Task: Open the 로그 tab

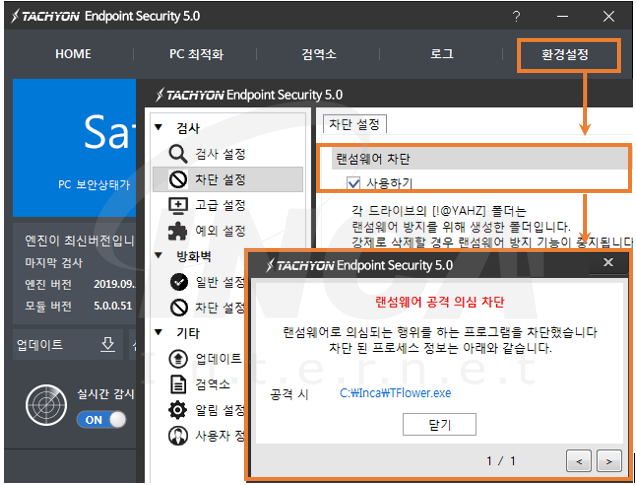Action: point(442,54)
